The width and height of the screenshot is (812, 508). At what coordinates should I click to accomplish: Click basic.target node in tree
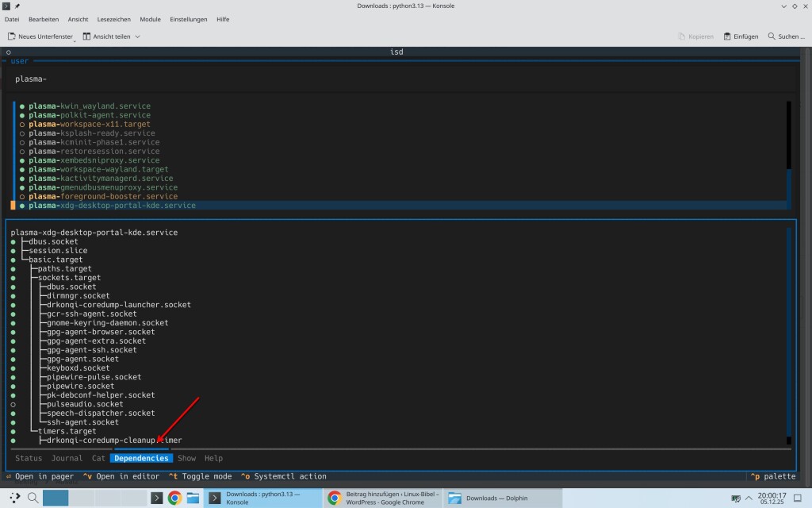56,260
